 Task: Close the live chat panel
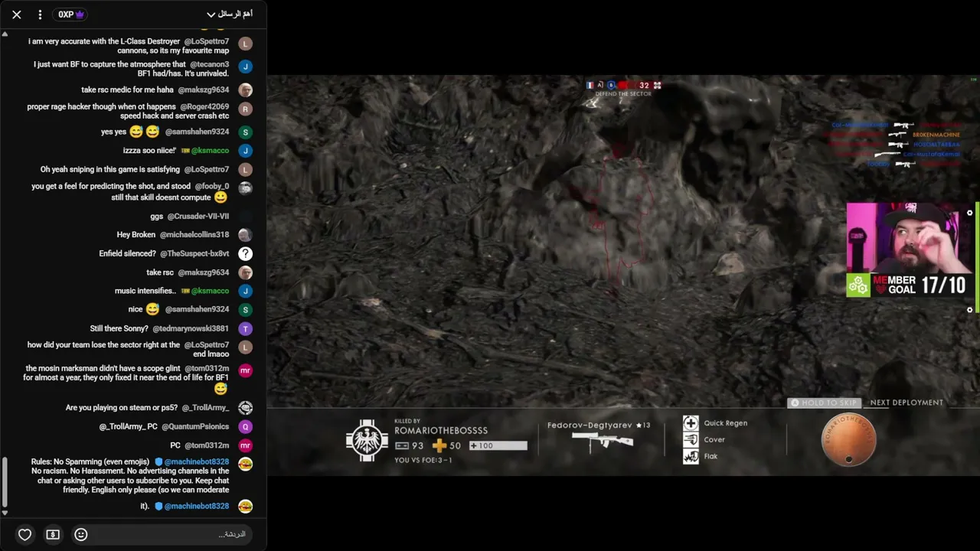coord(17,15)
